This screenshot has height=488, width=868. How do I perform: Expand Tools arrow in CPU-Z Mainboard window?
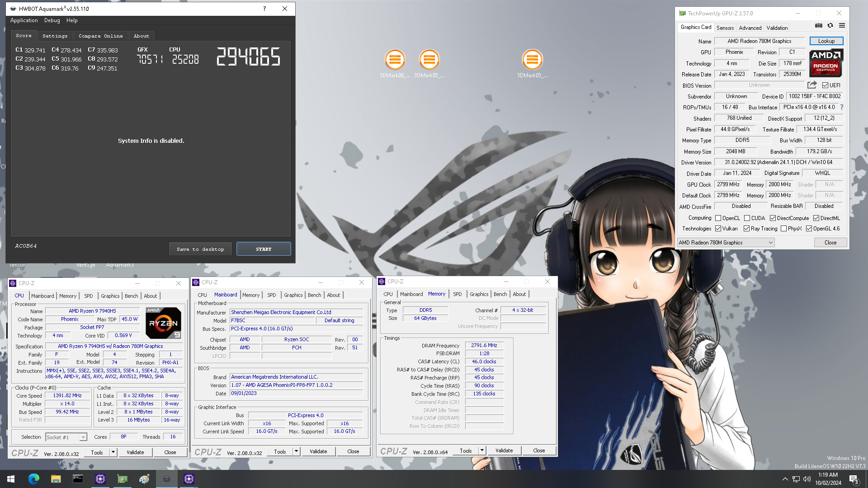pyautogui.click(x=296, y=451)
